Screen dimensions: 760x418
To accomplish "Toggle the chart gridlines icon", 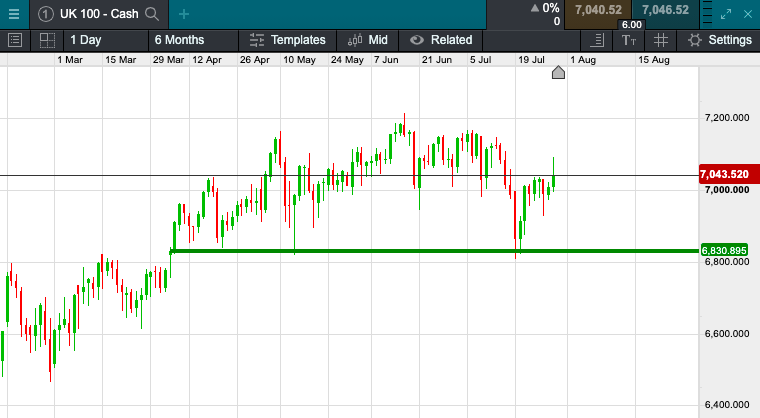I will click(660, 40).
